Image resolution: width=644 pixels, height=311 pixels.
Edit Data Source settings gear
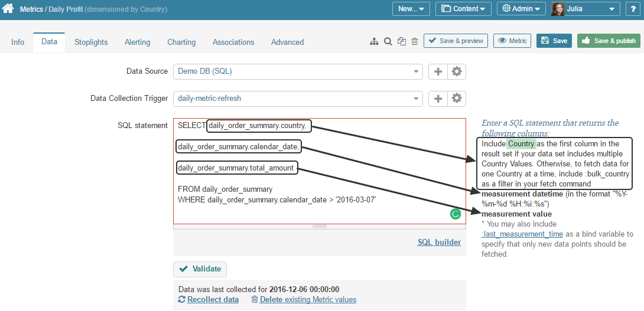[x=457, y=71]
